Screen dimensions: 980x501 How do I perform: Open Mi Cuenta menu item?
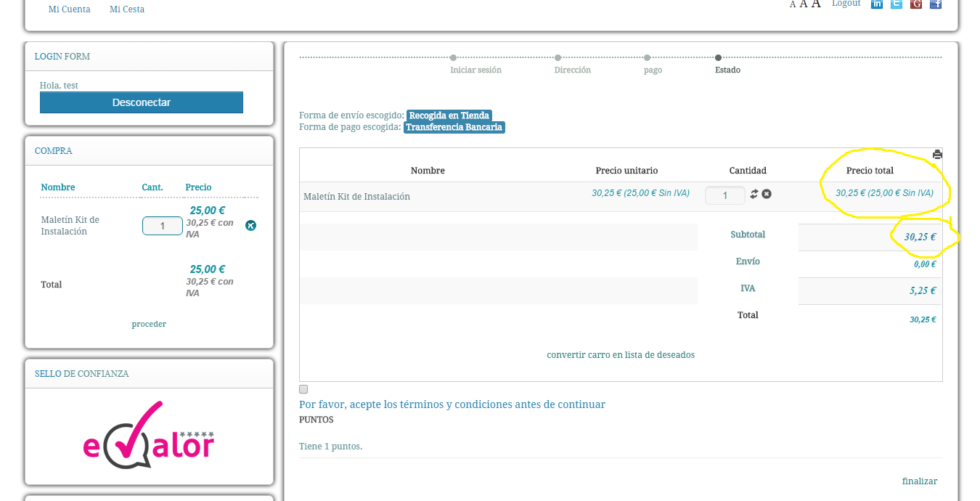click(70, 9)
